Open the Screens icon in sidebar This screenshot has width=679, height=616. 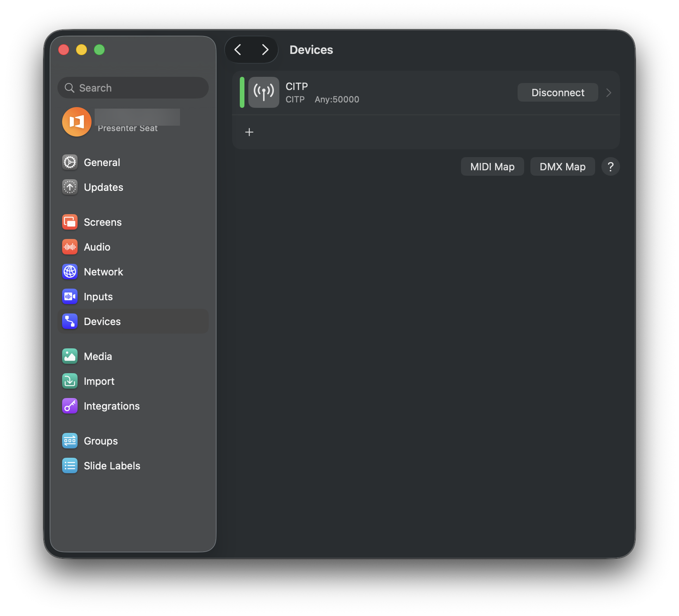coord(70,222)
